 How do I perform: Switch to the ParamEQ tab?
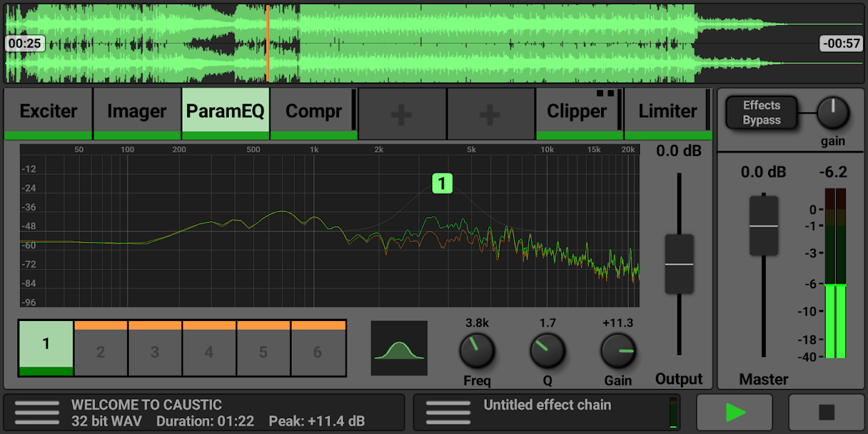225,111
